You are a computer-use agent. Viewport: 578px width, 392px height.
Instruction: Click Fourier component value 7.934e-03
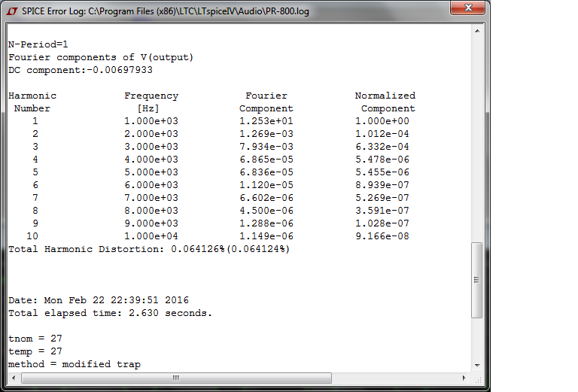[x=266, y=147]
